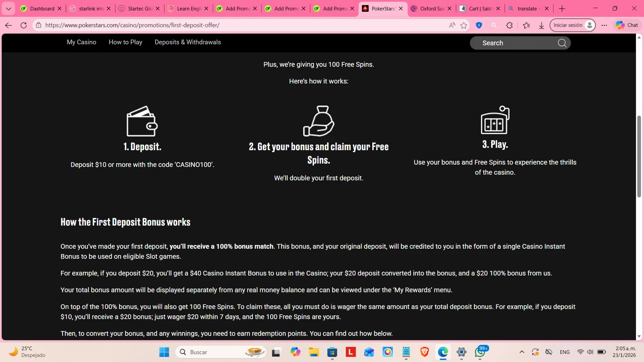Viewport: 644px width, 362px height.
Task: Click the scrollbar down arrow
Action: [x=639, y=337]
